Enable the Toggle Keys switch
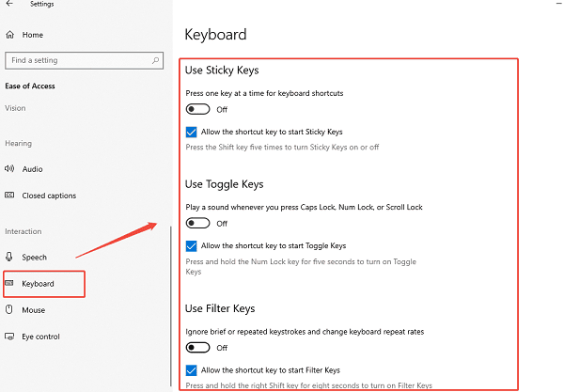564x392 pixels. (197, 223)
